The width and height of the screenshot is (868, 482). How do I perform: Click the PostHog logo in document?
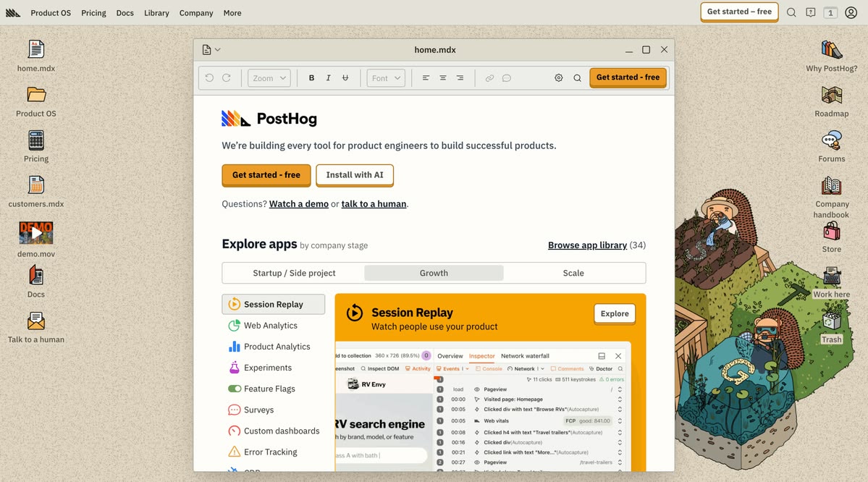pos(269,119)
